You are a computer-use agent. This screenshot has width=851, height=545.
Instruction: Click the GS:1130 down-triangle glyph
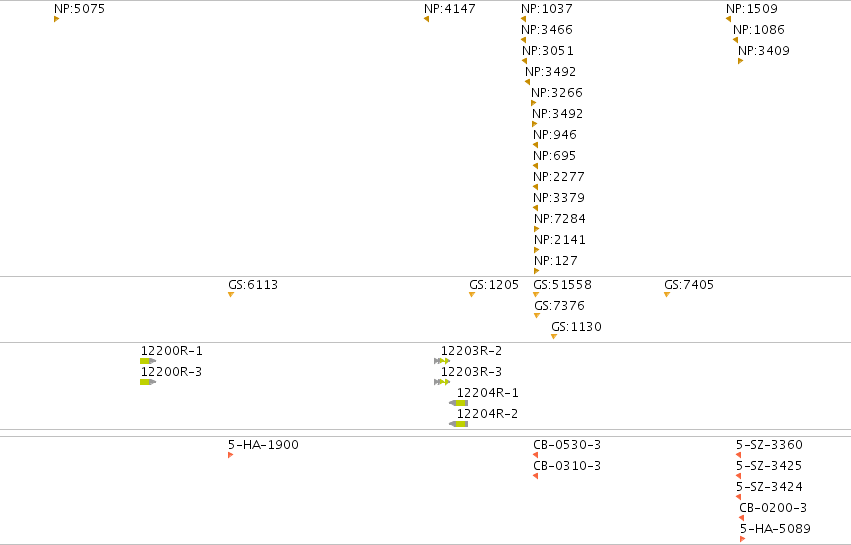click(554, 337)
